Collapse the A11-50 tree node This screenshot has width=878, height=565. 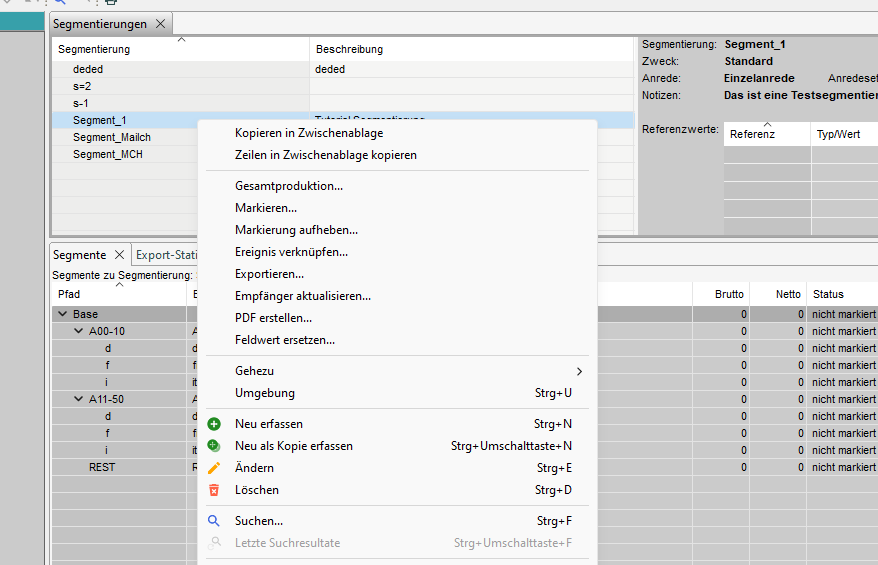click(x=79, y=399)
